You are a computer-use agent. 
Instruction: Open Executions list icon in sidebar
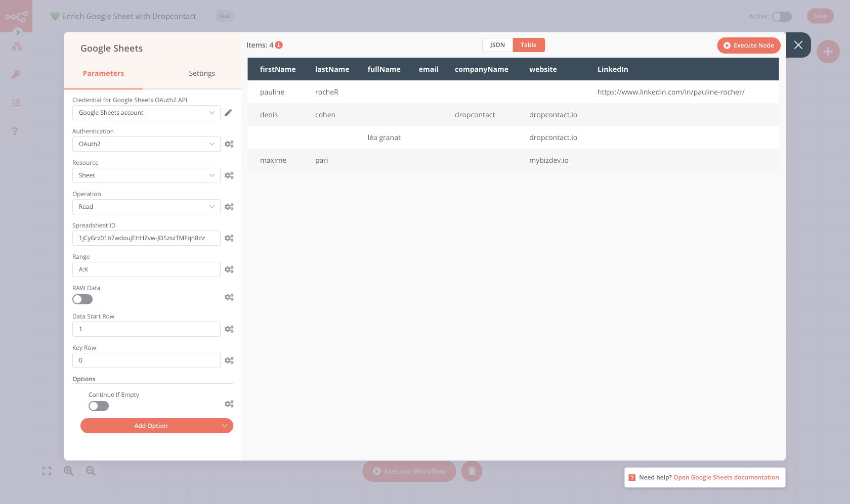pos(16,103)
